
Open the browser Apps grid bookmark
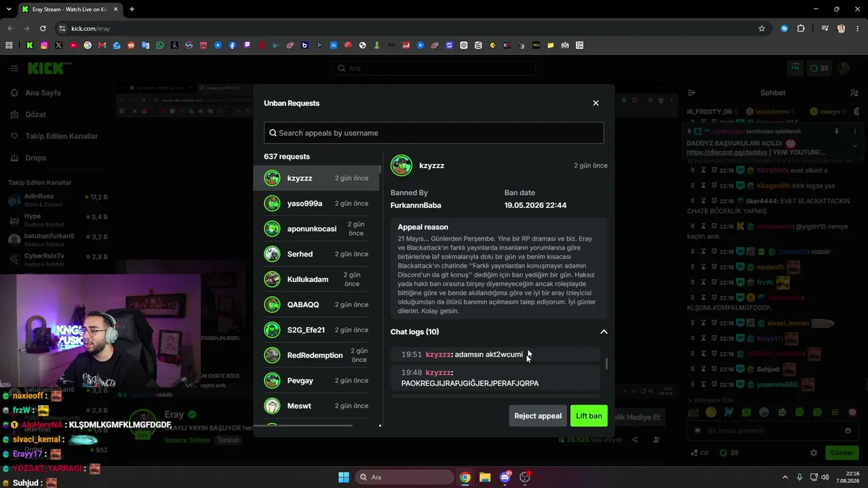click(x=9, y=45)
